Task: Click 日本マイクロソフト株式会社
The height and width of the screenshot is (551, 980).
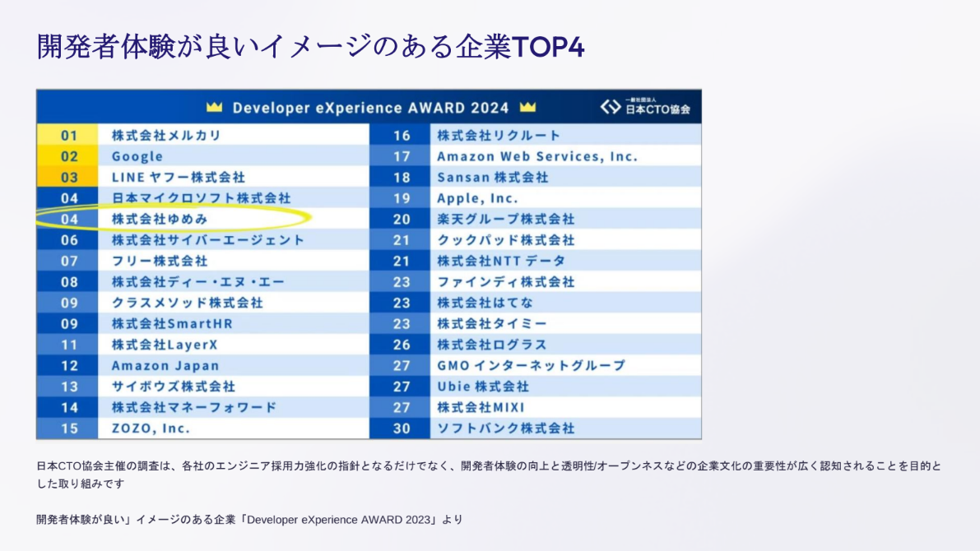Action: 202,198
